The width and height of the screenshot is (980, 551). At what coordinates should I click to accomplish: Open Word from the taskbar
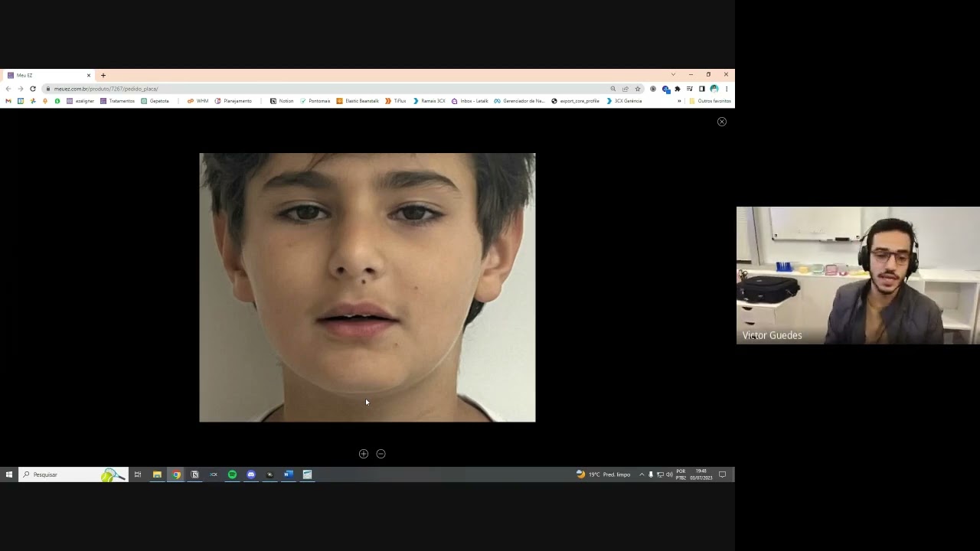pyautogui.click(x=289, y=474)
